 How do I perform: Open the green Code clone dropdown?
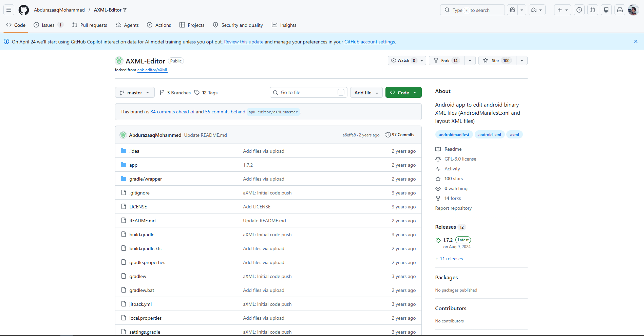(x=403, y=92)
